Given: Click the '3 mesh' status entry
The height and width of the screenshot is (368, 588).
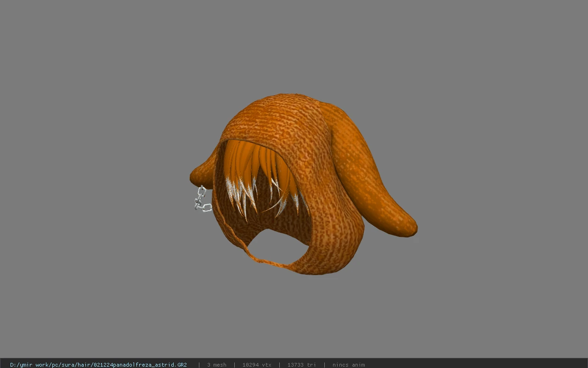Looking at the screenshot, I should coord(217,365).
